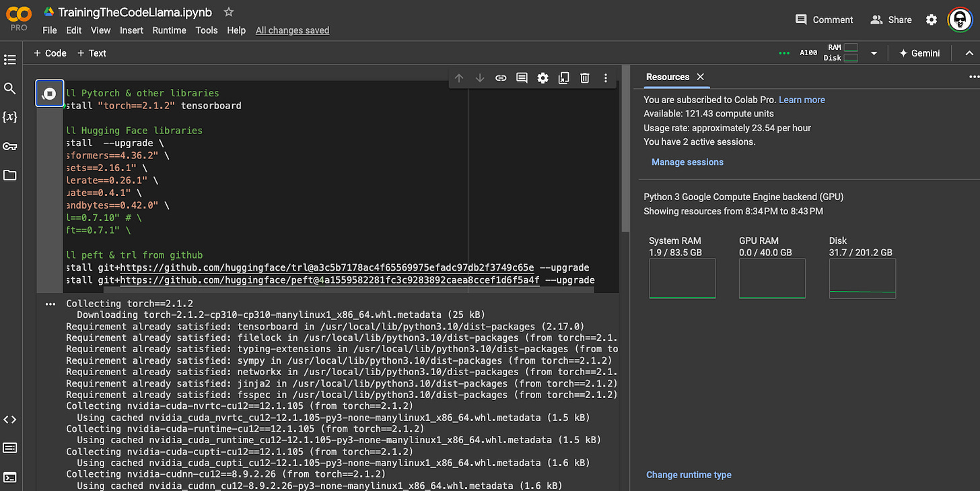Click the Manage sessions link
This screenshot has height=491, width=980.
pyautogui.click(x=687, y=162)
